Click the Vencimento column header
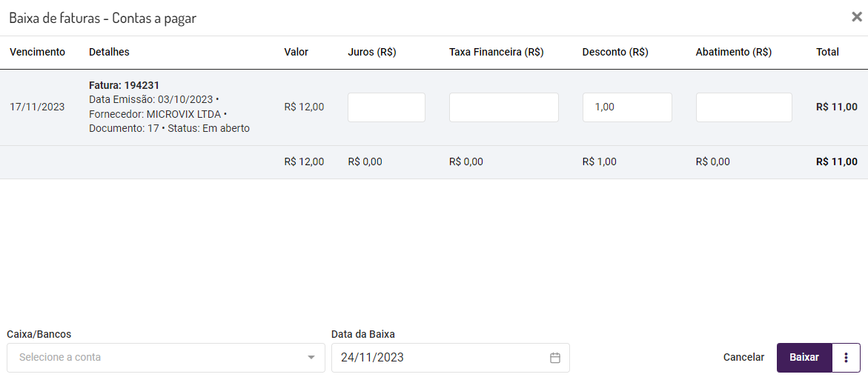The image size is (868, 380). click(37, 52)
